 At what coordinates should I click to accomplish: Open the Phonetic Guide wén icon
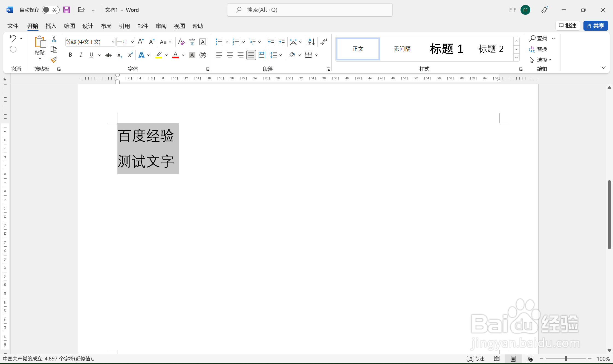[x=192, y=42]
